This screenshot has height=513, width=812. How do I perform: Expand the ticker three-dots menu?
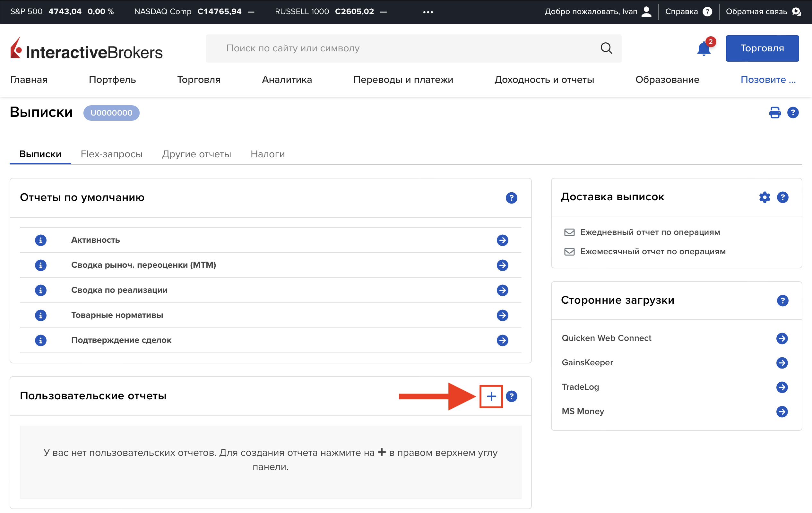428,12
